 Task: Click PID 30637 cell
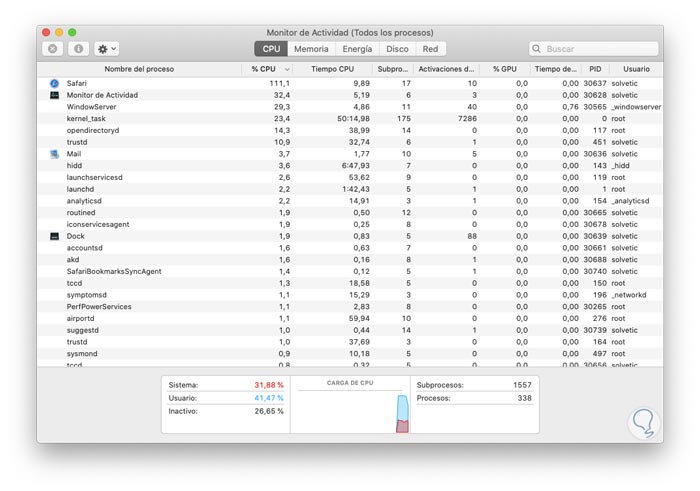595,83
